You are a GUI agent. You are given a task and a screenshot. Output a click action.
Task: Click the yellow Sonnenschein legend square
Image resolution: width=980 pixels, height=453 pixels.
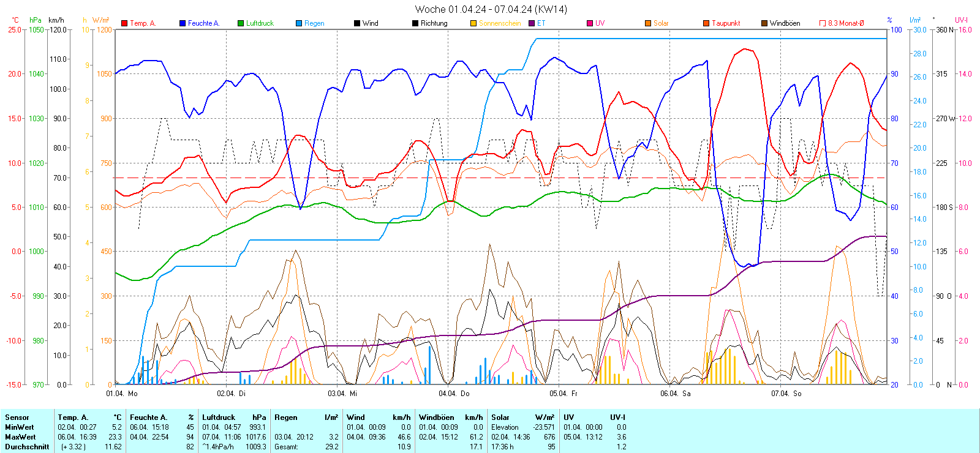click(473, 23)
